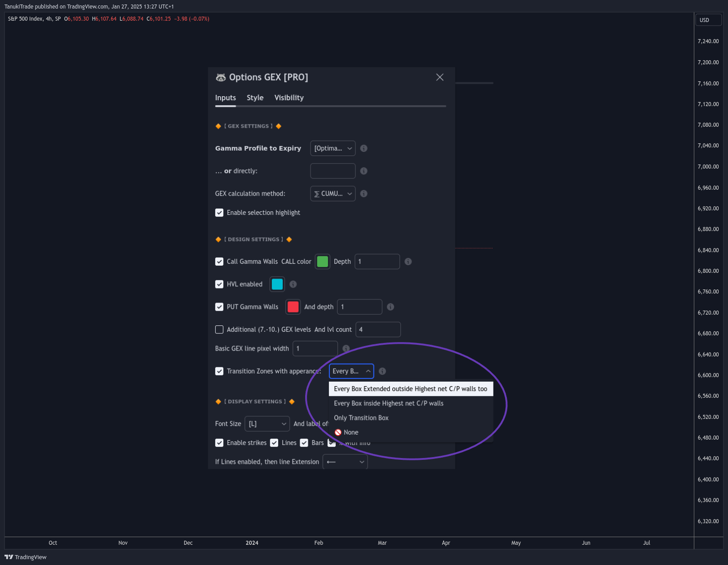Toggle PUT Gamma Walls checkbox
Screen dimensions: 728x565
[x=219, y=307]
